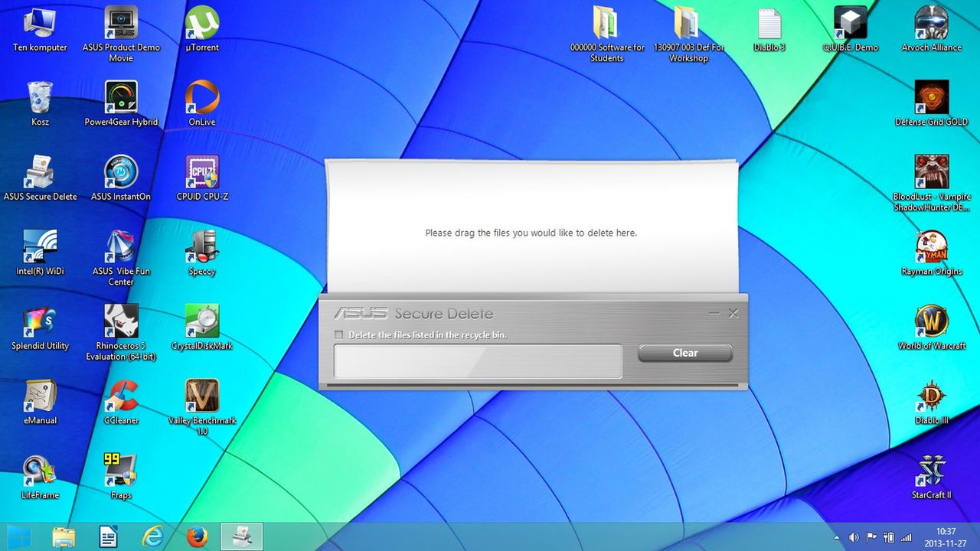
Task: Launch Defense Grid GOLD shortcut
Action: [x=932, y=103]
